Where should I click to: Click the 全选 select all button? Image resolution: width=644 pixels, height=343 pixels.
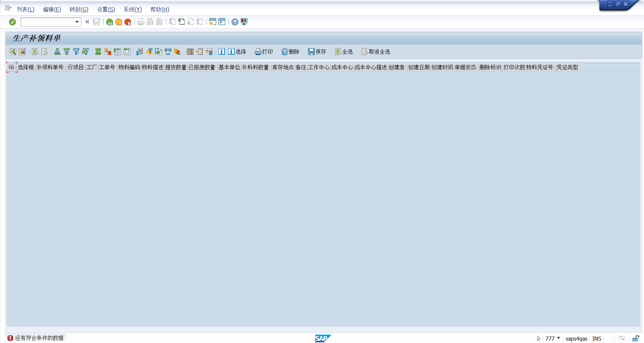pos(344,52)
